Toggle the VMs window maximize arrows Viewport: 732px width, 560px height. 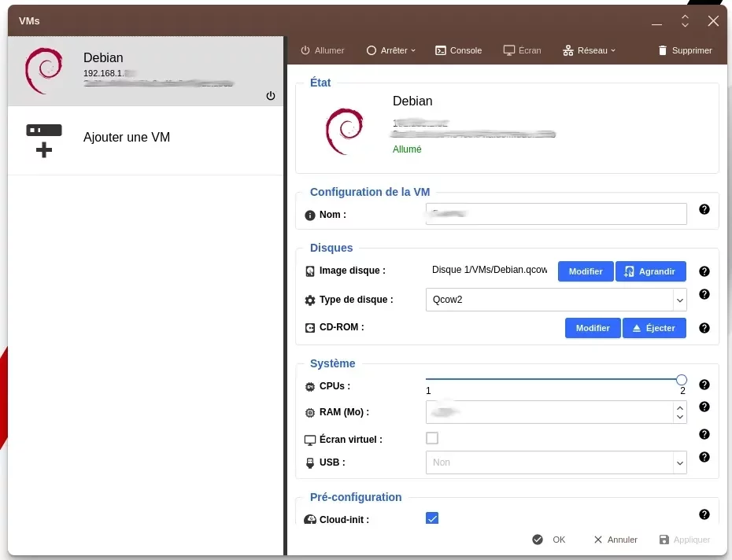[x=685, y=21]
